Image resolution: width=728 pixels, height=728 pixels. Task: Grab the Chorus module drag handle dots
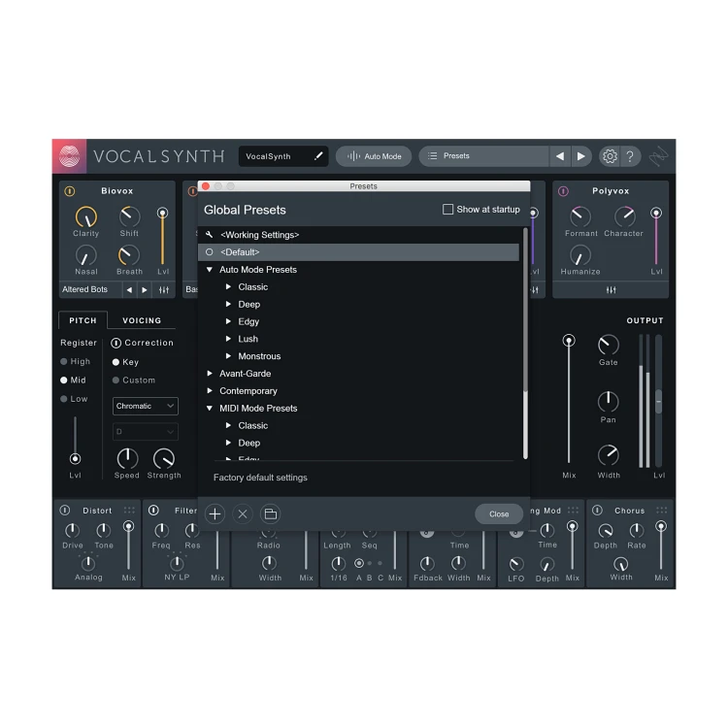[x=662, y=511]
